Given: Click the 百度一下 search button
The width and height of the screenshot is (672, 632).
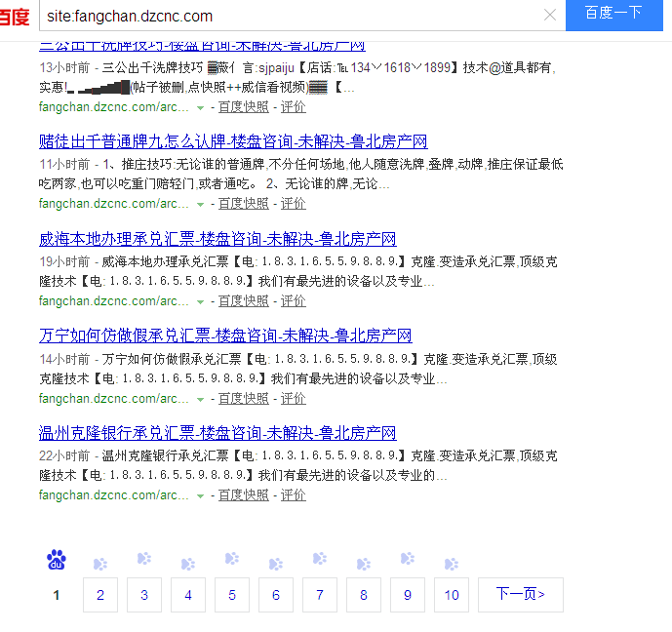Looking at the screenshot, I should coord(613,15).
